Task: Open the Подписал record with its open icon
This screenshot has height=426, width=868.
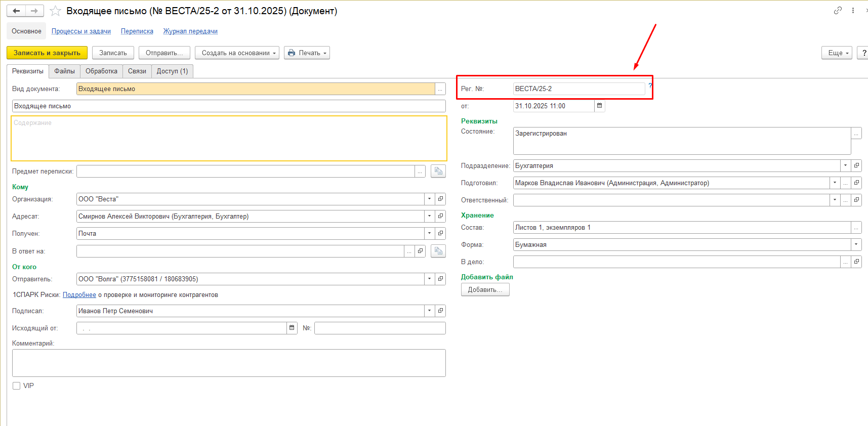Action: (440, 311)
